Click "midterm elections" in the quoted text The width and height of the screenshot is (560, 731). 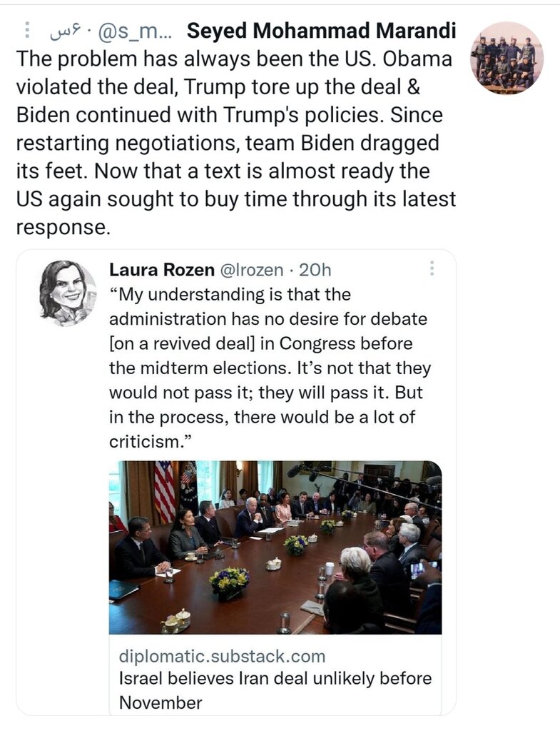tap(208, 368)
